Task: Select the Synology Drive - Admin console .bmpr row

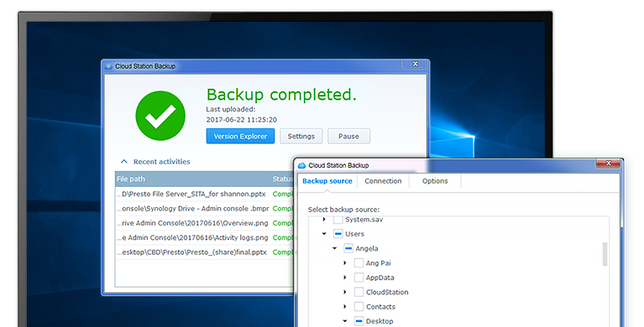Action: [205, 209]
